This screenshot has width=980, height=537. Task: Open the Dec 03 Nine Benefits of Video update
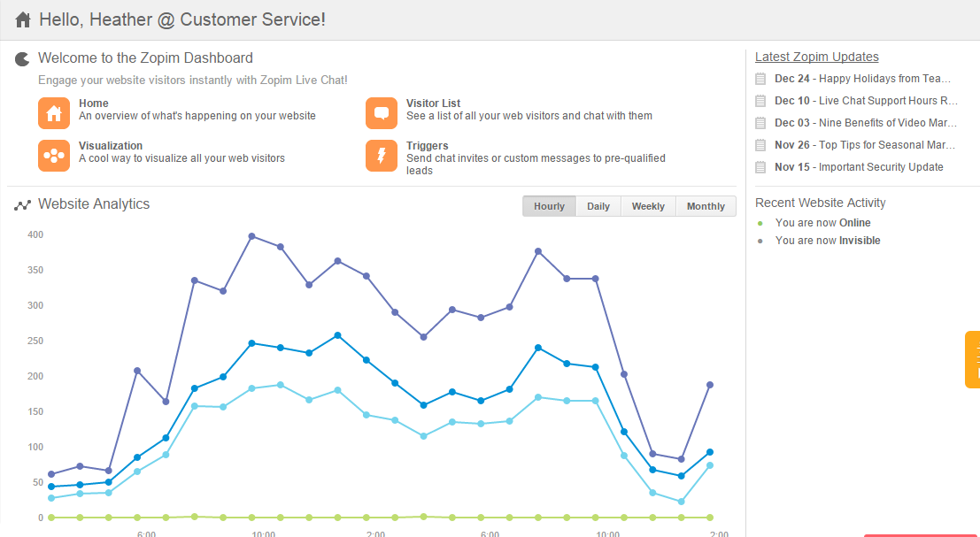tap(867, 123)
